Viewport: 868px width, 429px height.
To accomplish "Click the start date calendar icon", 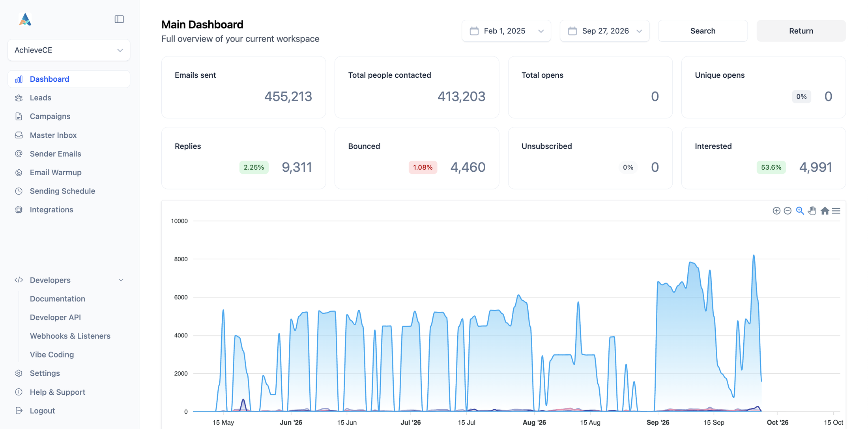I will click(474, 31).
